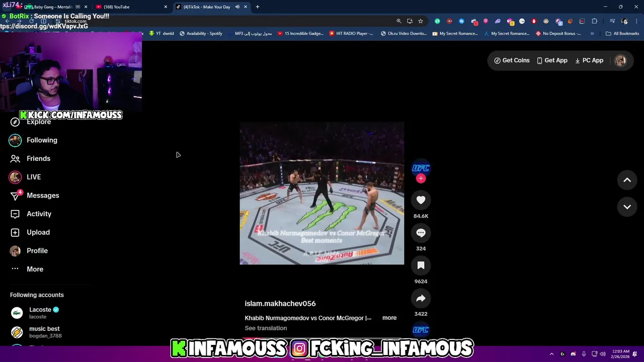Viewport: 644px width, 362px height.
Task: Open a new browser tab
Action: (x=258, y=7)
